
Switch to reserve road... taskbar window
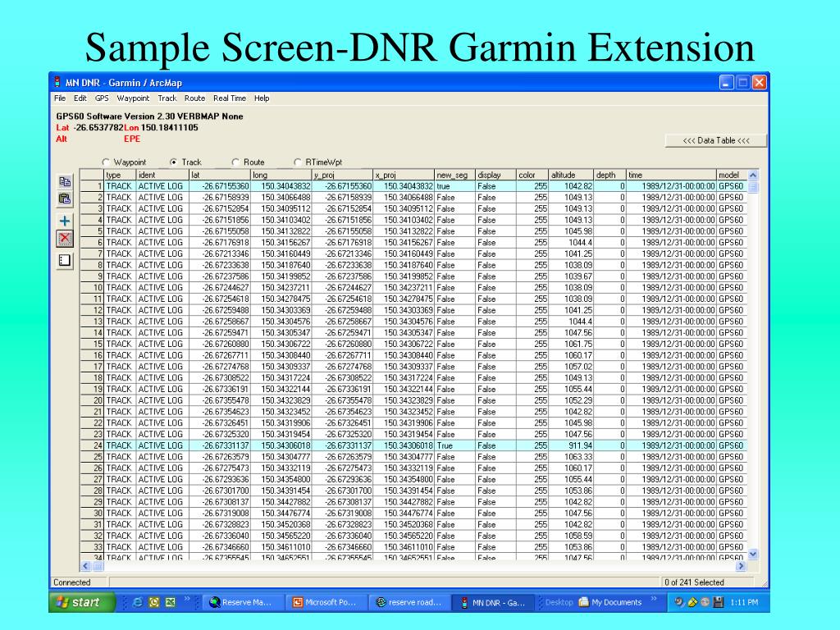click(410, 602)
